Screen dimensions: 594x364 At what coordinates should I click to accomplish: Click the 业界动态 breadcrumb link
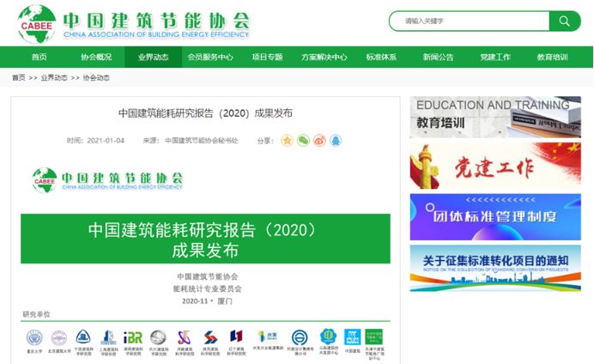[x=54, y=77]
